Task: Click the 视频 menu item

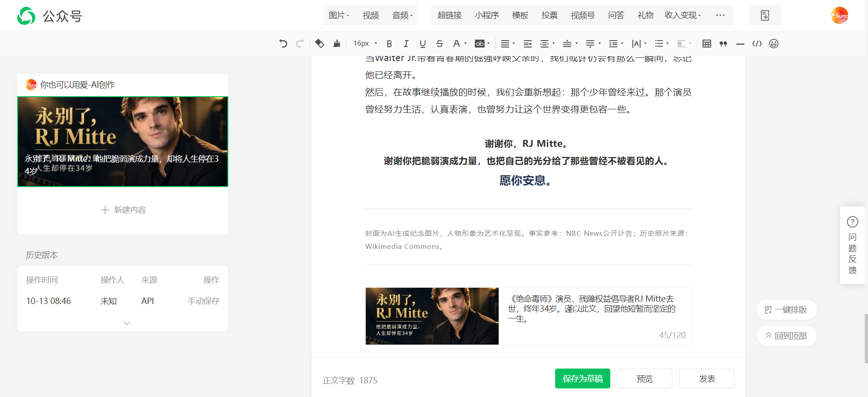Action: (x=371, y=15)
